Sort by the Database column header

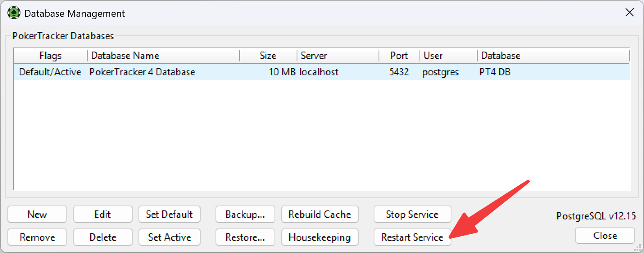[x=553, y=56]
